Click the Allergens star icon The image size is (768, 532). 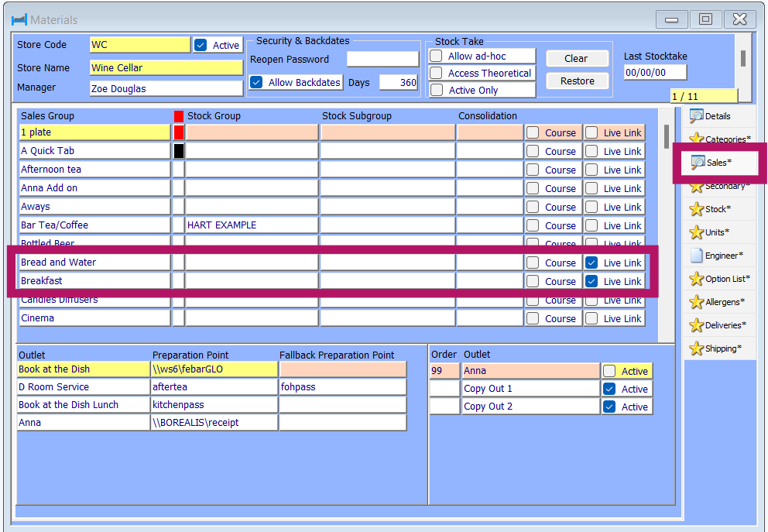[696, 302]
